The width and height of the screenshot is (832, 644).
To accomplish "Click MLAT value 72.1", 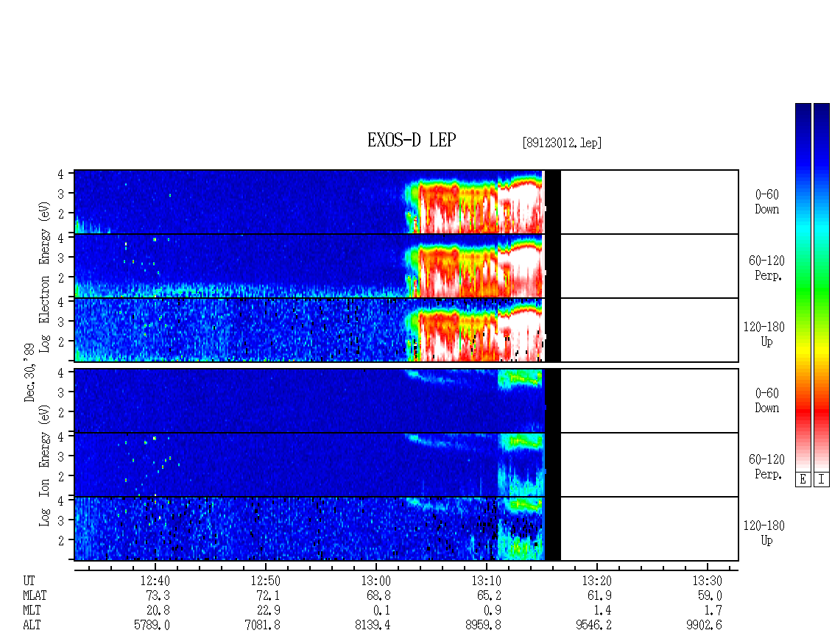I will tap(268, 595).
